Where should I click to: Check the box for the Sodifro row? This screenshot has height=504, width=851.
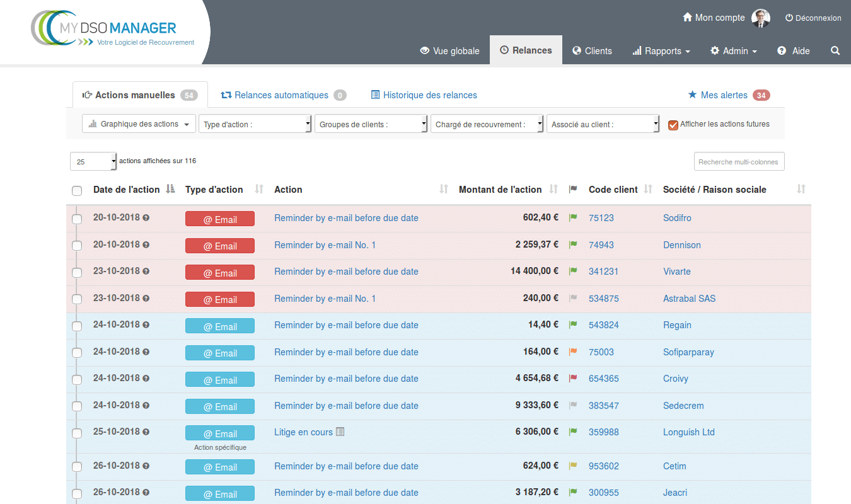[77, 219]
